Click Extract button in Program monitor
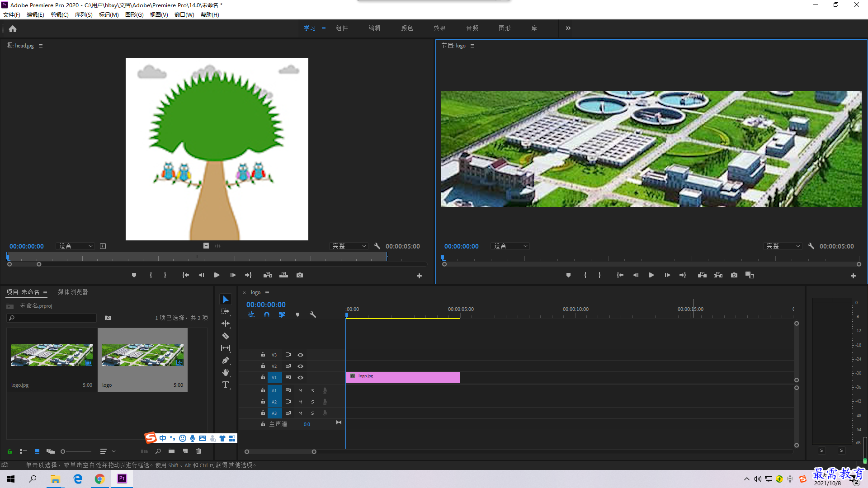Screen dimensions: 868x488 [x=718, y=275]
